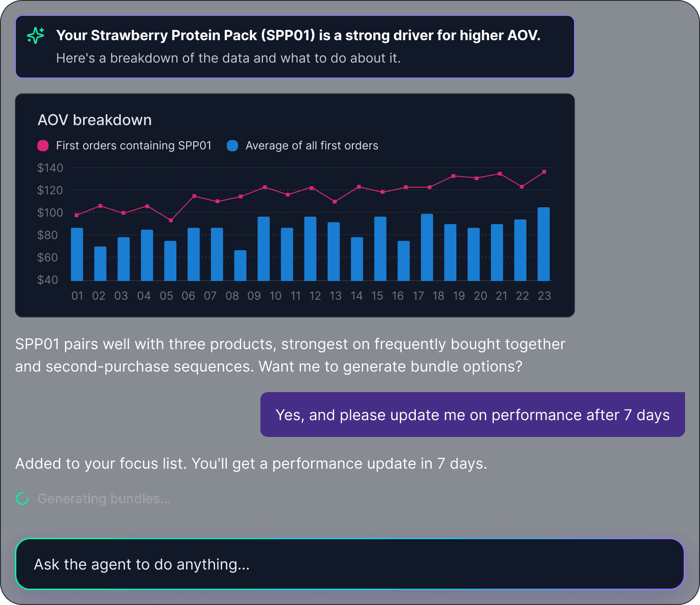Click the Generating bundles loading spinner
This screenshot has width=700, height=605.
click(22, 499)
